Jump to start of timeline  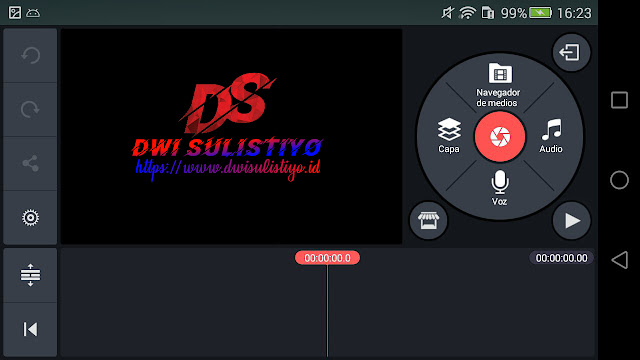(x=31, y=329)
